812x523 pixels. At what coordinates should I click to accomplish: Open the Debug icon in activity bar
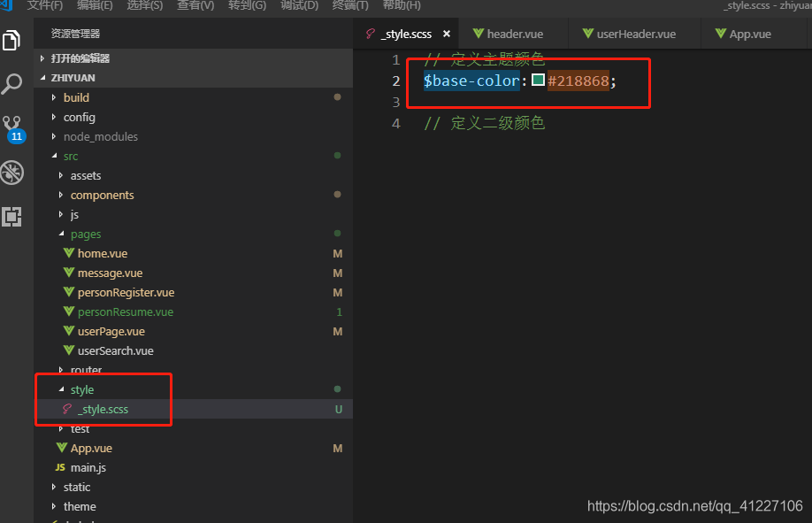[11, 173]
